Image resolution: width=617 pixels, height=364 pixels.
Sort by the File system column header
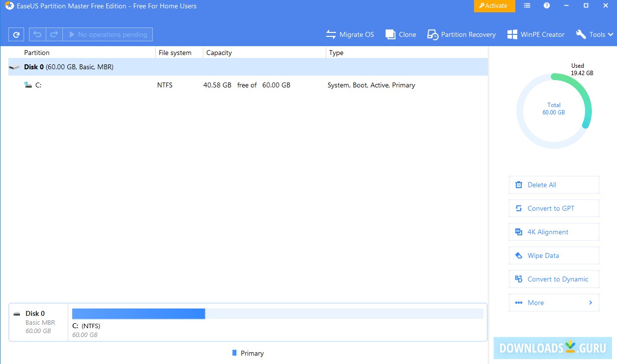175,53
